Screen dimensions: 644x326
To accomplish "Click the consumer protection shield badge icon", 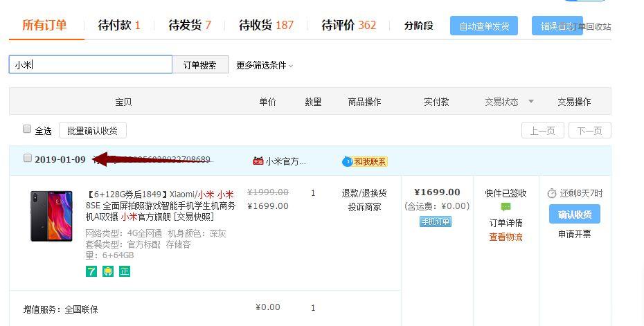I will (108, 271).
